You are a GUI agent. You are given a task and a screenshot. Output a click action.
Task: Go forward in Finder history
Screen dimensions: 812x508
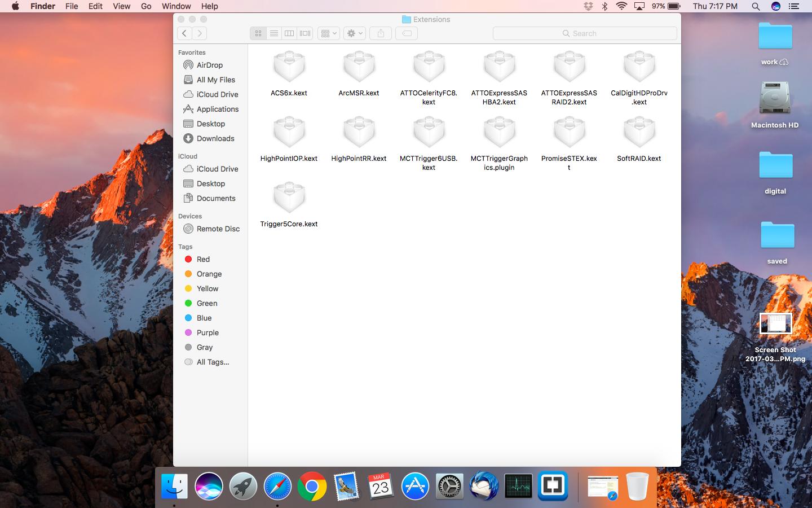(x=200, y=33)
